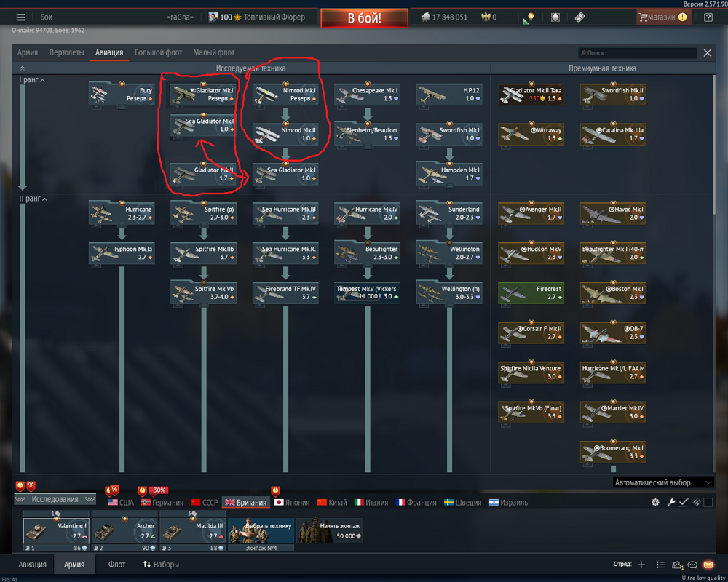Click the ammunition slashes auto-refill icon
Screen dimensions: 728x582
(x=697, y=502)
